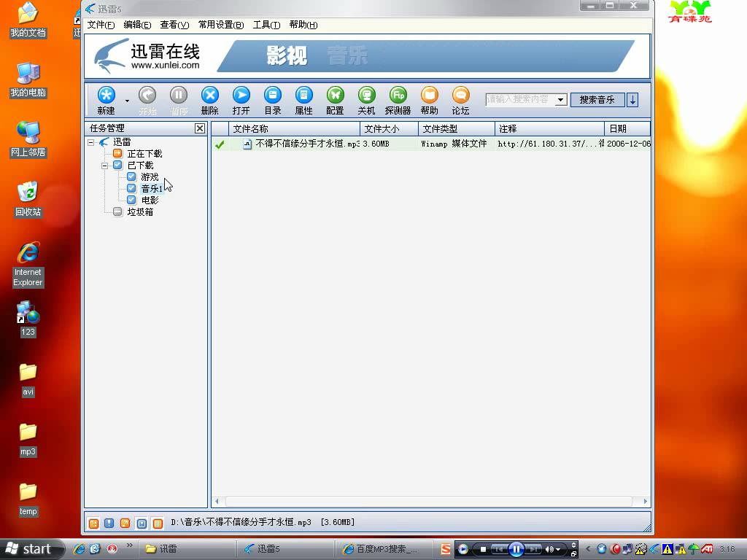Screen dimensions: 747x560
Task: Select the file 不得不信缘分手才永恒.mp3 row
Action: point(430,144)
